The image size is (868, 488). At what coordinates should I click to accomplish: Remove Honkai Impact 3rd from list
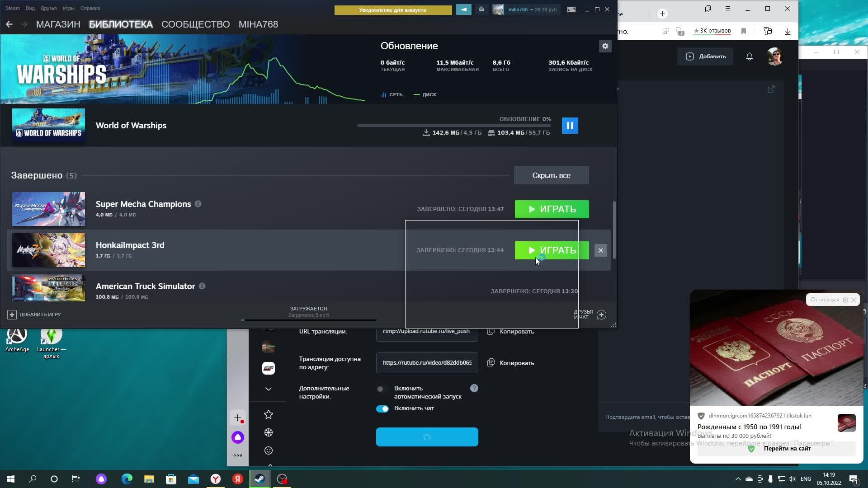[600, 250]
